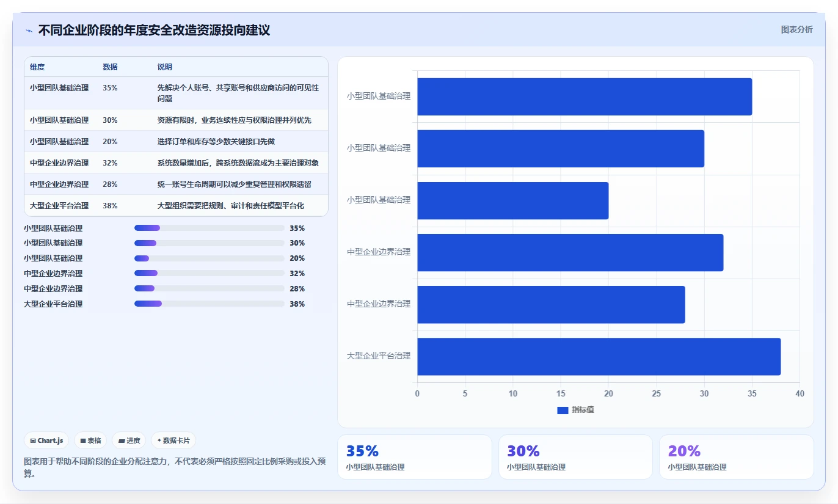This screenshot has height=504, width=838.
Task: Click the 大型企业平台治理 axis label in chart
Action: pos(379,356)
